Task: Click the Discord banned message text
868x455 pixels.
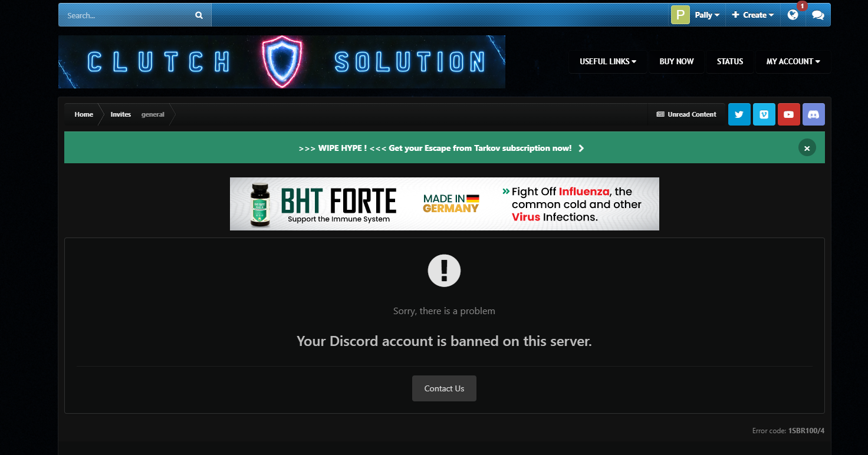Action: coord(444,341)
